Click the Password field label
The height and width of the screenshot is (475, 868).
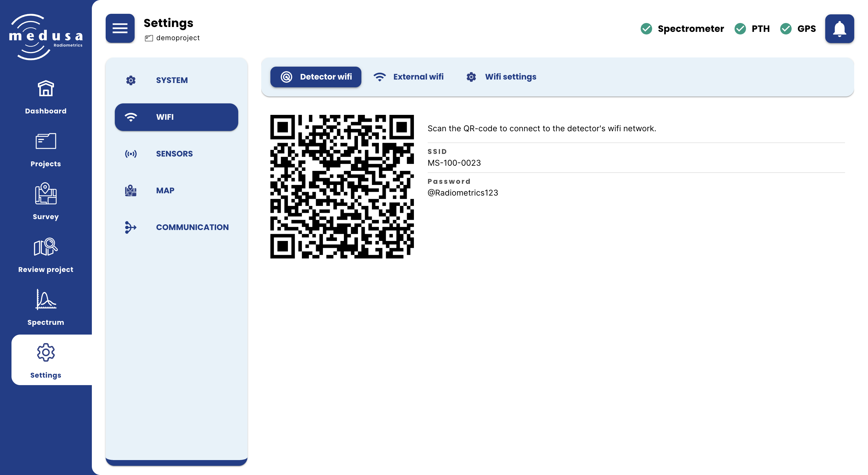pyautogui.click(x=449, y=181)
